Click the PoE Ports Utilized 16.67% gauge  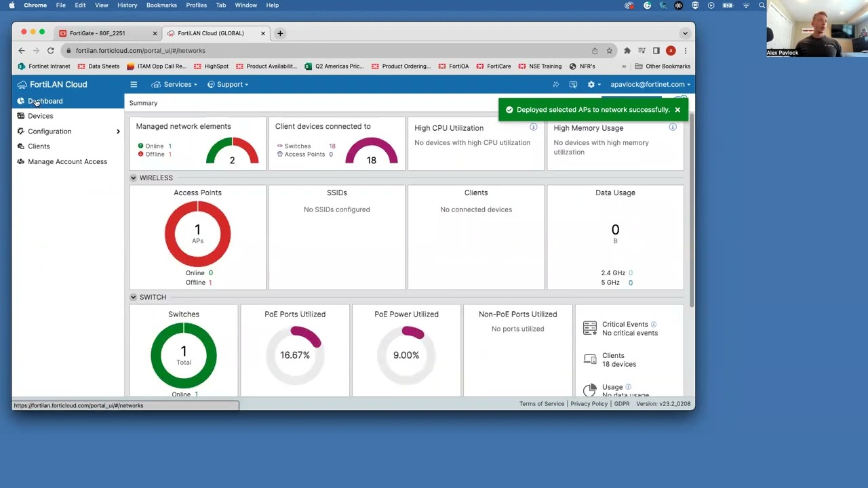coord(295,355)
